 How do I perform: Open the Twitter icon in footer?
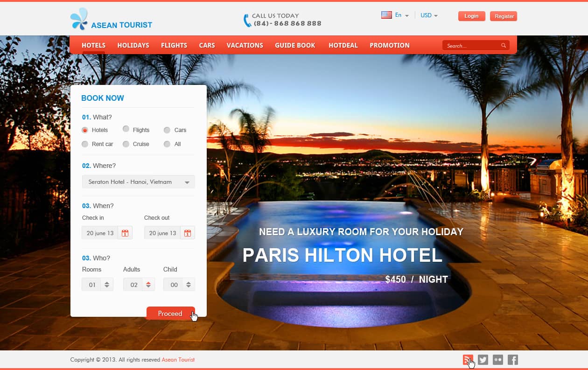coord(483,360)
